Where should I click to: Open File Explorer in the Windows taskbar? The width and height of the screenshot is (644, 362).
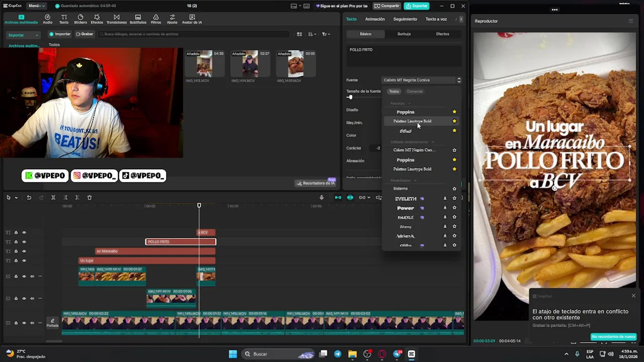[352, 354]
